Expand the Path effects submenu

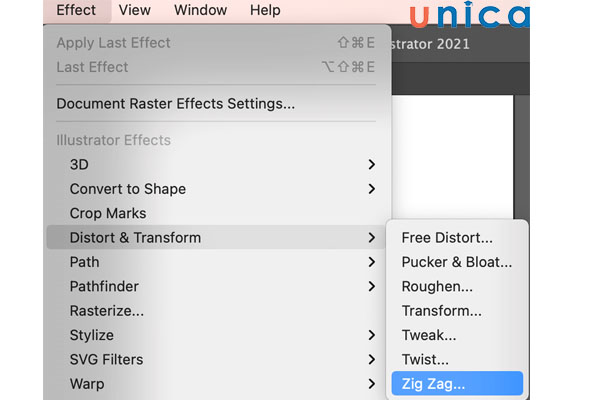coord(84,262)
